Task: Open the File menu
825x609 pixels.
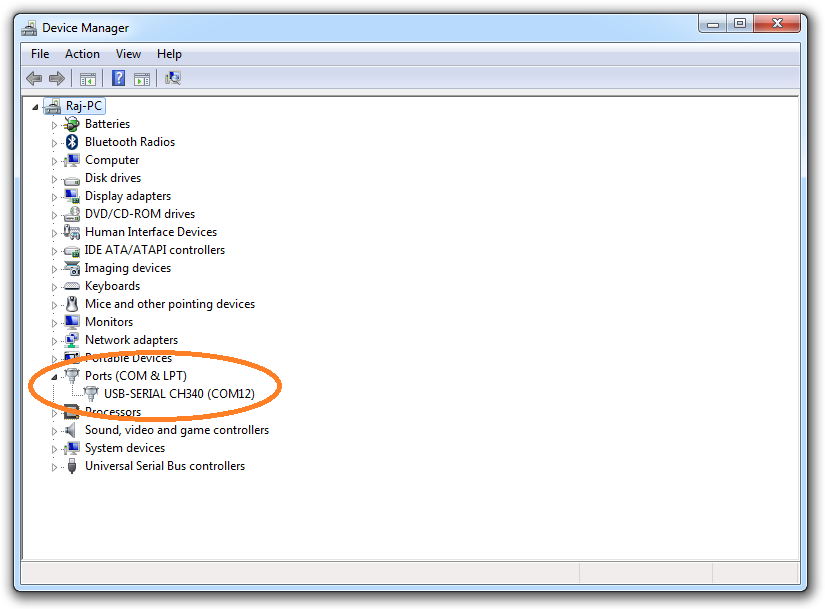Action: coord(39,54)
